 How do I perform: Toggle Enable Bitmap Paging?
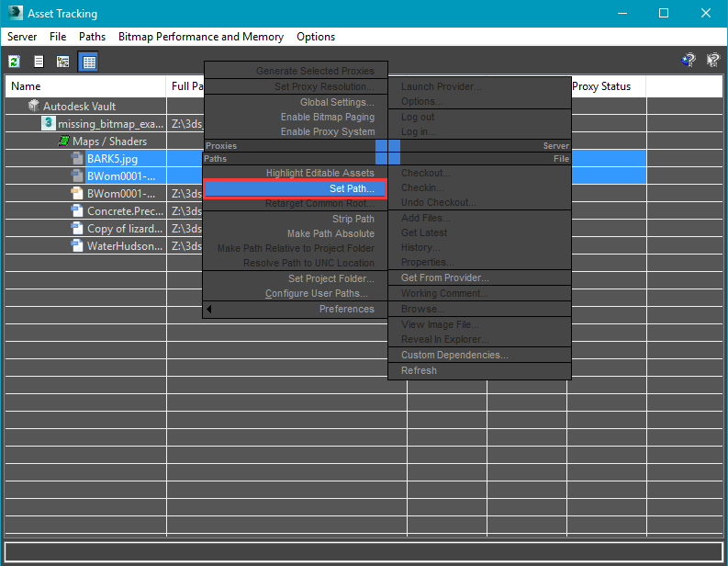coord(328,117)
